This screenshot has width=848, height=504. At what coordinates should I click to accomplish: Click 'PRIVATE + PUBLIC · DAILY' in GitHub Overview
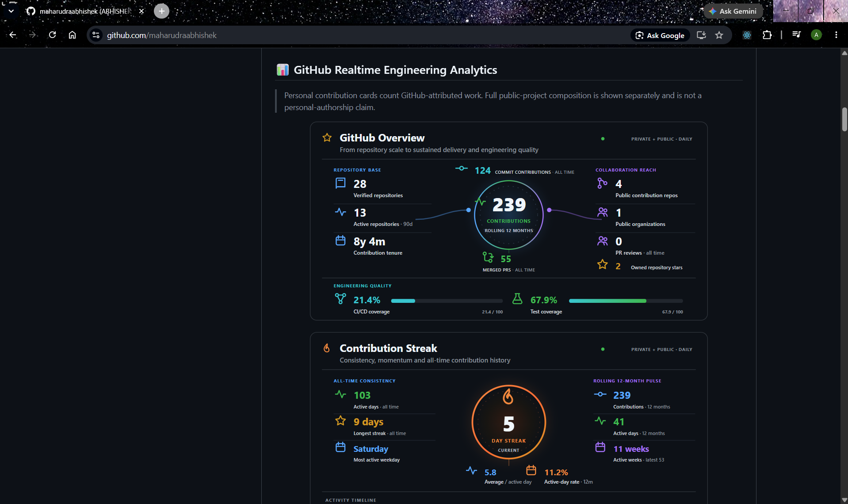661,139
